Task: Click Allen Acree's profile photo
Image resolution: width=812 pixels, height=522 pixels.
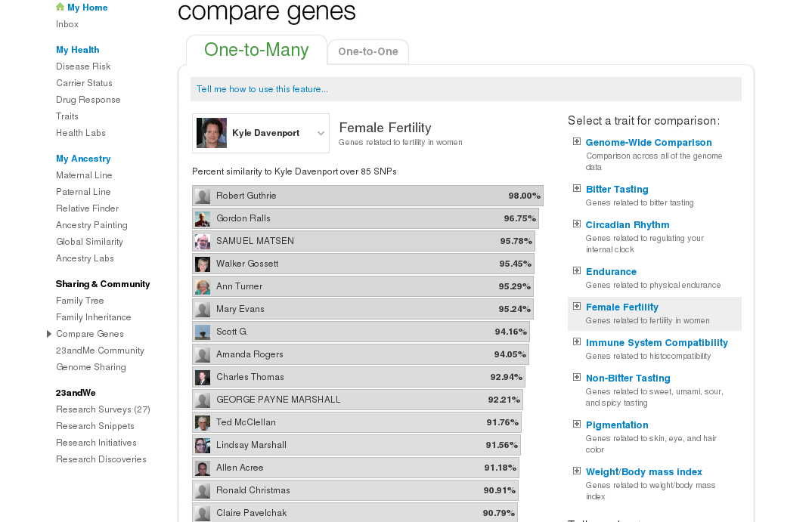Action: click(203, 468)
